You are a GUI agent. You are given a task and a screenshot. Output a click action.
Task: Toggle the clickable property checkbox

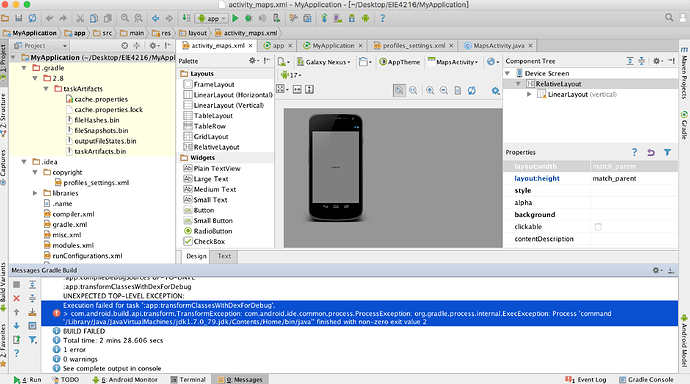[598, 227]
